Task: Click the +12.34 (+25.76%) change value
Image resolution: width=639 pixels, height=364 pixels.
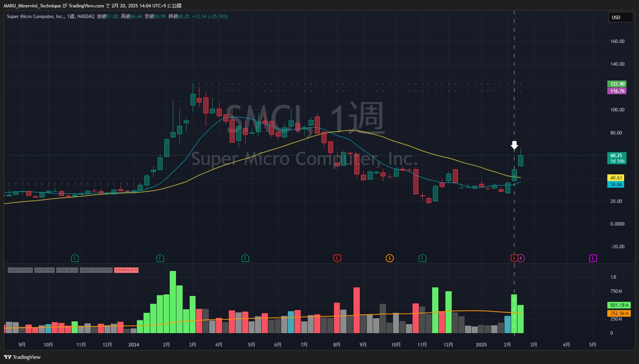Action: pos(210,16)
